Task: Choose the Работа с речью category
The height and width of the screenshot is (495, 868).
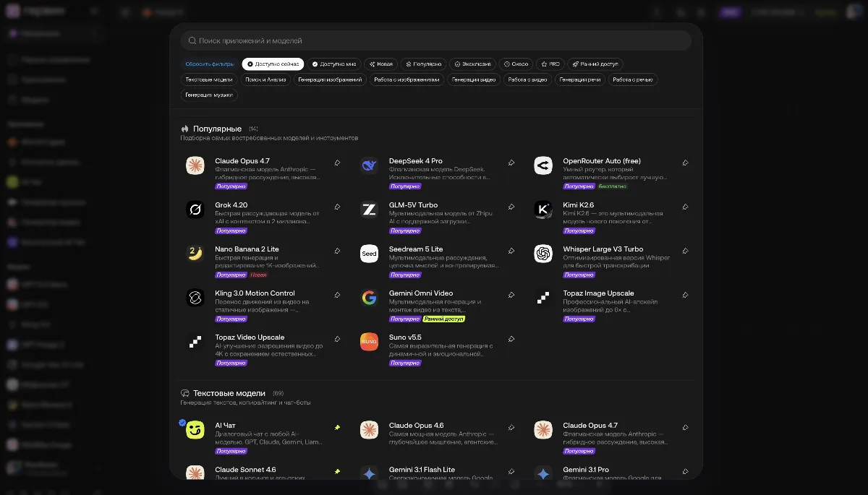Action: [x=633, y=79]
